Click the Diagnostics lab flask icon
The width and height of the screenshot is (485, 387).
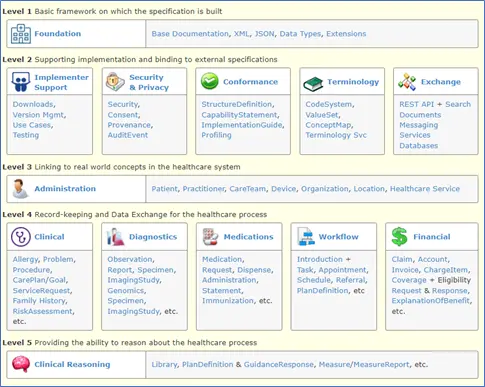[x=115, y=237]
